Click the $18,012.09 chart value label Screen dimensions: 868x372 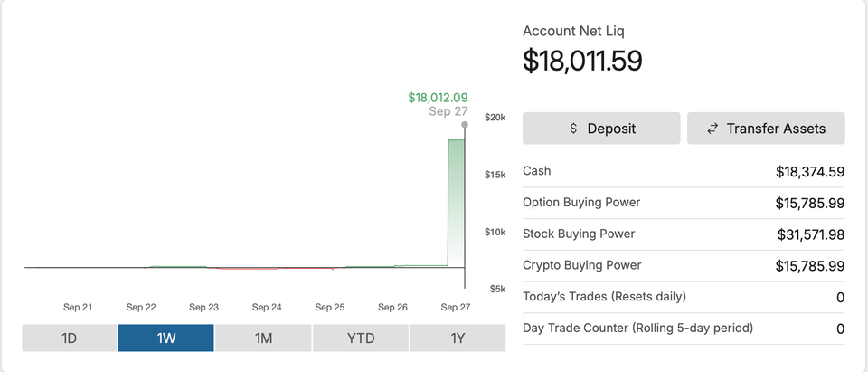(x=438, y=97)
